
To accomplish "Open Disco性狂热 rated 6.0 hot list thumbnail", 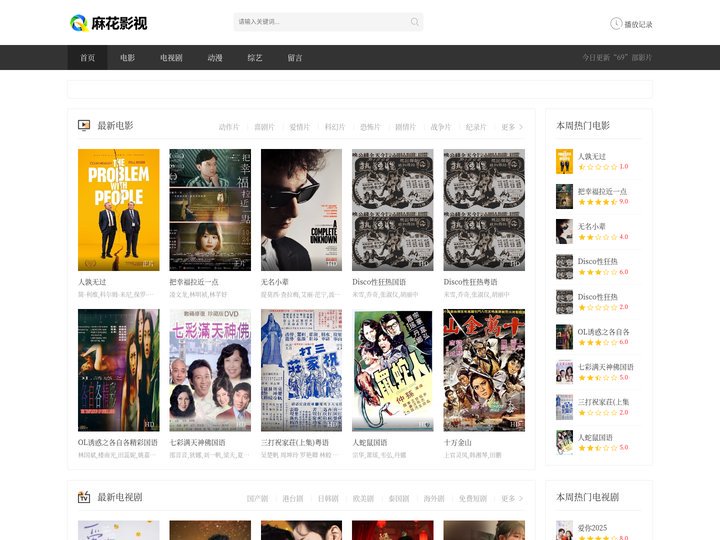I will pyautogui.click(x=564, y=267).
